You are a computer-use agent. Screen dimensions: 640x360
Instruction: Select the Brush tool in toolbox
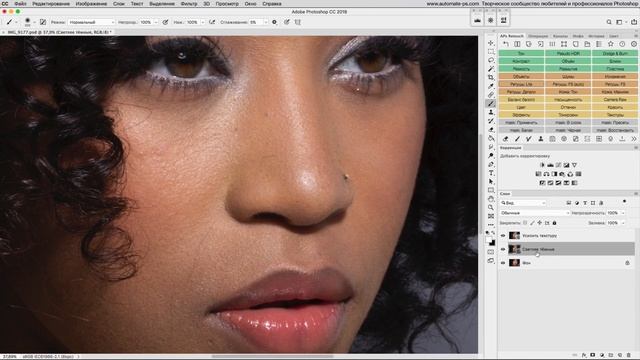[491, 104]
